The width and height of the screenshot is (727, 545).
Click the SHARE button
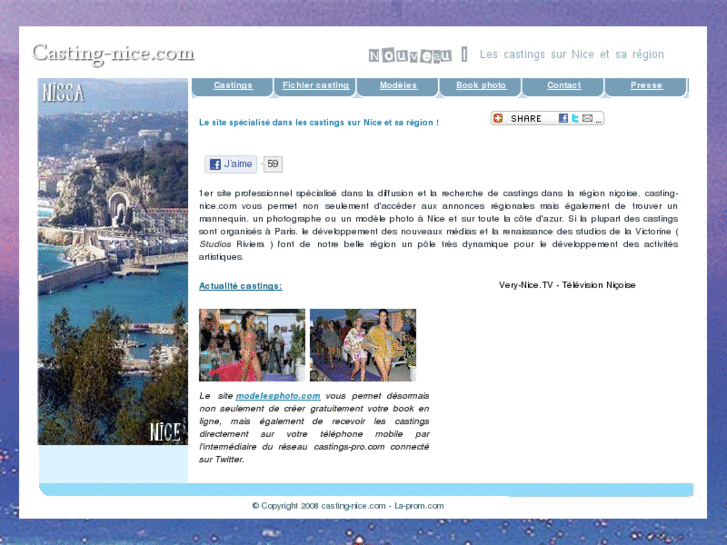[x=547, y=118]
